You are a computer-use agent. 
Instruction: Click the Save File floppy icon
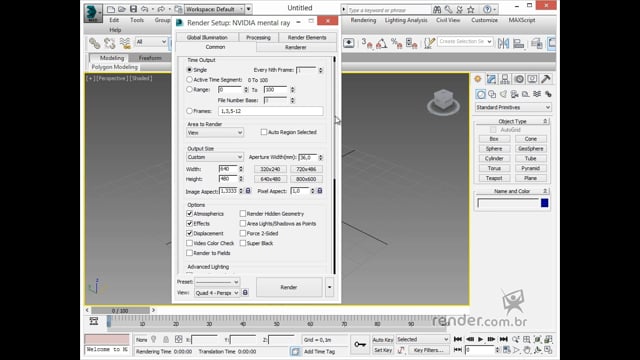click(133, 9)
